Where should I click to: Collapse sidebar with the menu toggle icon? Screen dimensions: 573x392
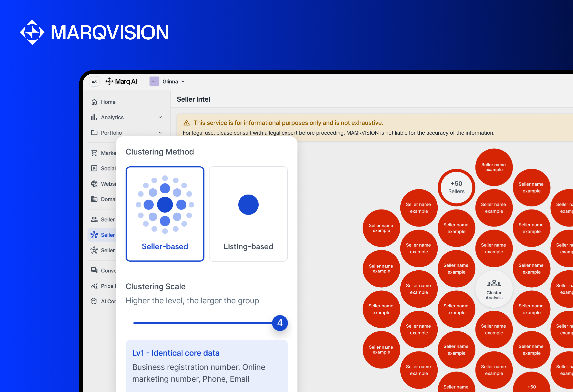94,81
